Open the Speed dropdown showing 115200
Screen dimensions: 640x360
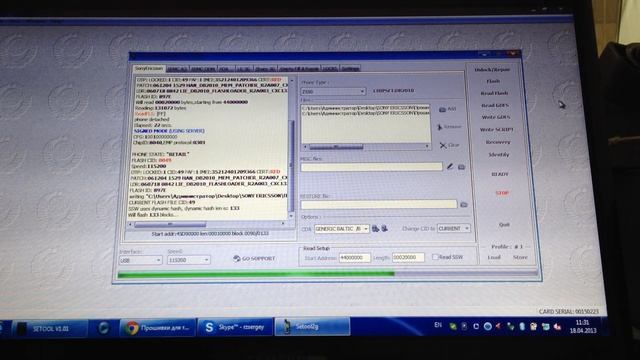189,260
